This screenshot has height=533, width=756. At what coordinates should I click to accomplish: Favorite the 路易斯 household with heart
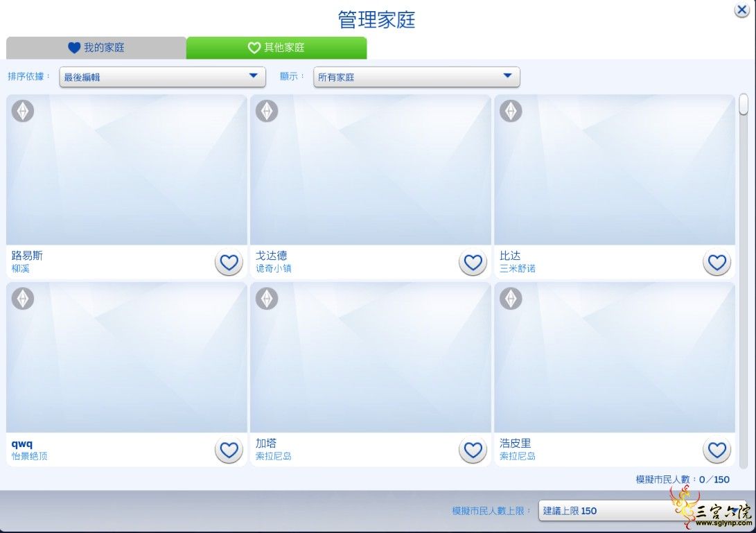pyautogui.click(x=229, y=263)
